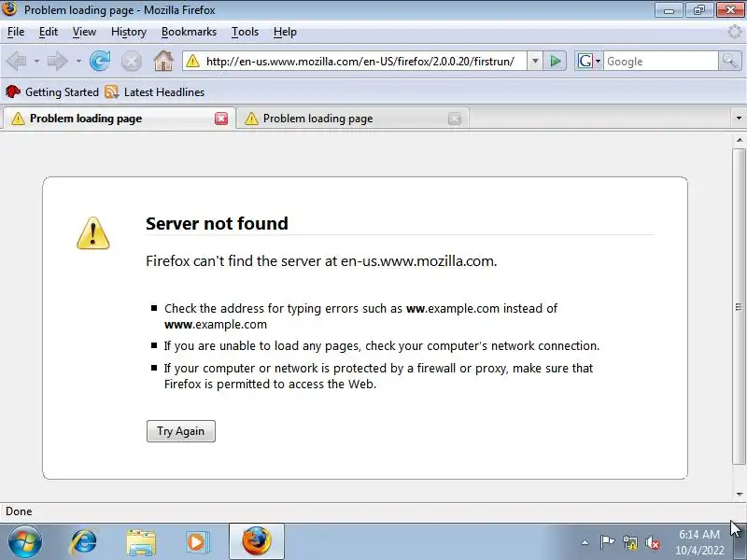Click the Firefox icon in title bar
The width and height of the screenshot is (747, 560).
(9, 9)
